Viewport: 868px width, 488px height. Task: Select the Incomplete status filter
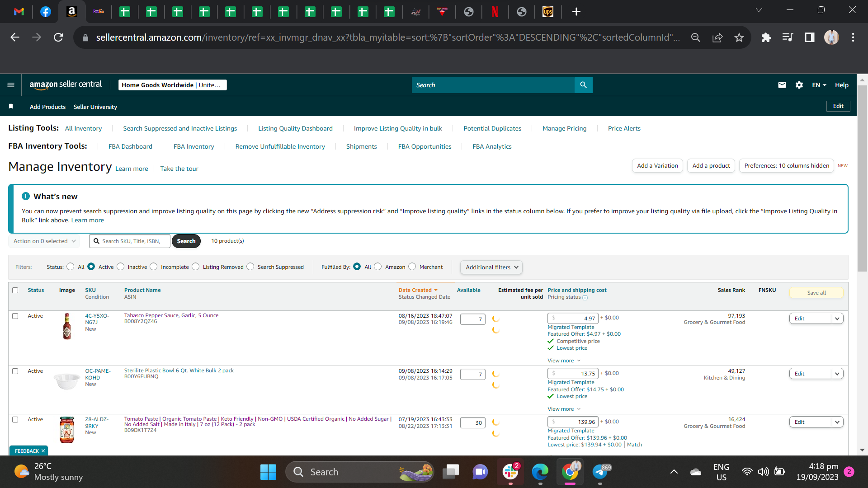pyautogui.click(x=154, y=267)
